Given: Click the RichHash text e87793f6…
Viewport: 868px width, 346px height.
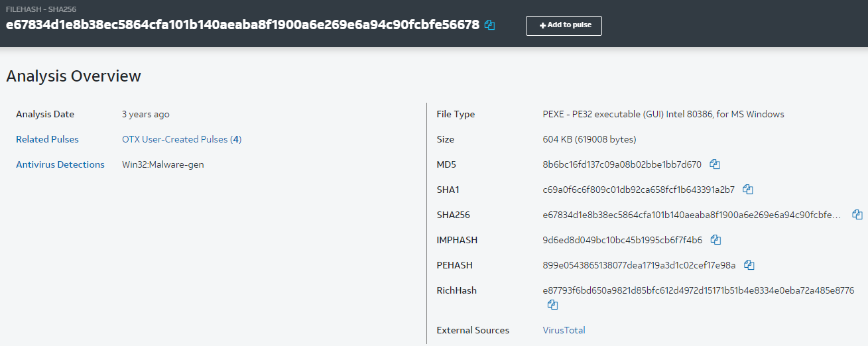Looking at the screenshot, I should point(698,290).
